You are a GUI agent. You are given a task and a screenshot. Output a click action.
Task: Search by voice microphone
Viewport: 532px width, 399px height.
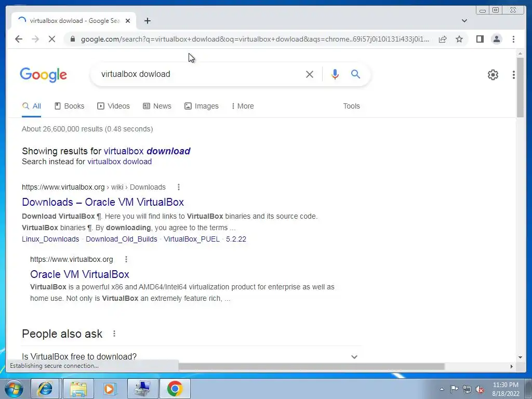point(335,74)
